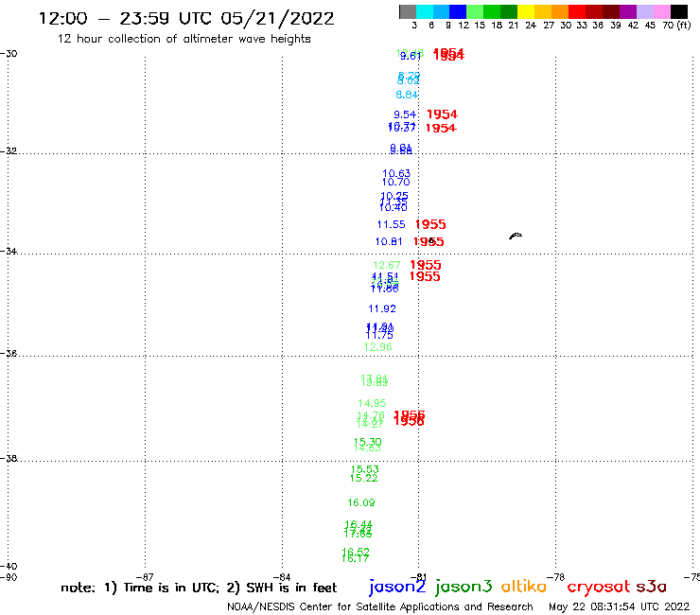Click the '70 (ft)' scale label
Viewport: 700px width, 615px height.
676,26
